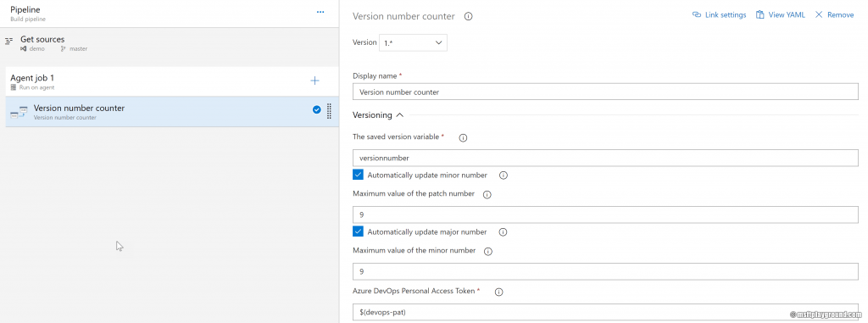Click the View YAML clipboard icon
Viewport: 868px width, 323px height.
coord(760,15)
